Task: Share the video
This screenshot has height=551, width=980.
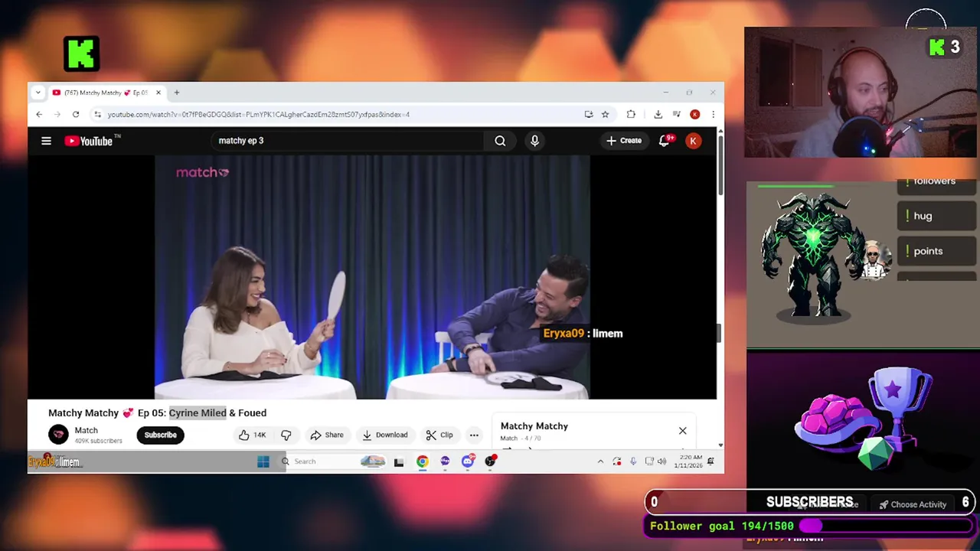Action: click(x=327, y=435)
